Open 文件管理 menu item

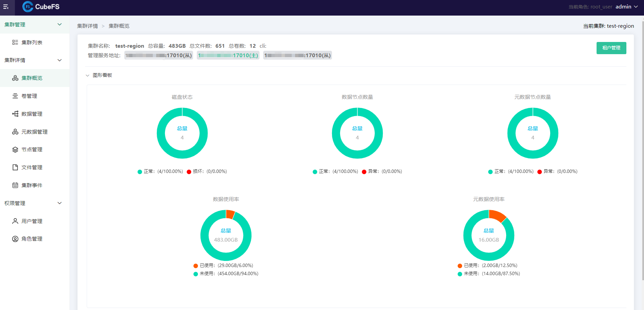(35, 167)
